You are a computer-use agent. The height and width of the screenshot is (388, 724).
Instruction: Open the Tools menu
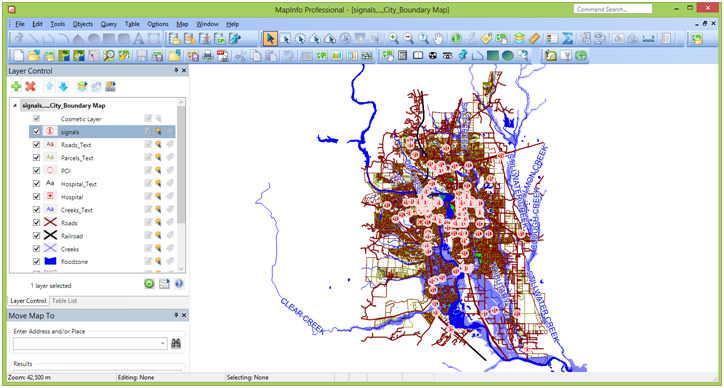58,24
